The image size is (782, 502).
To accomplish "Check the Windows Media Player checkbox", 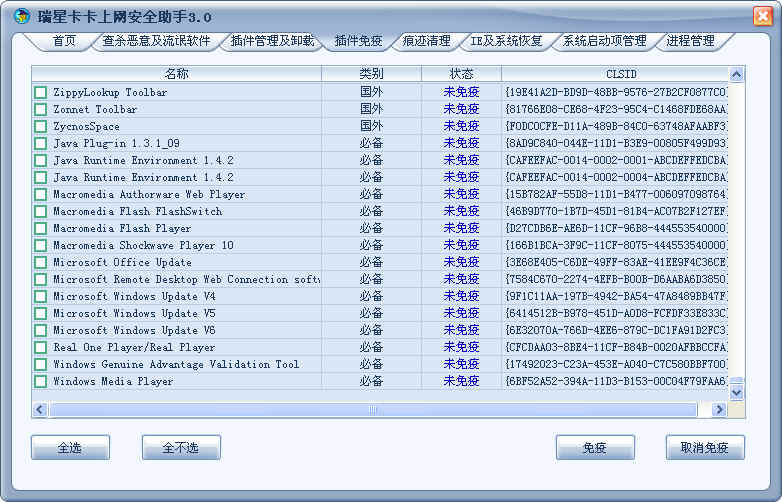I will [41, 381].
